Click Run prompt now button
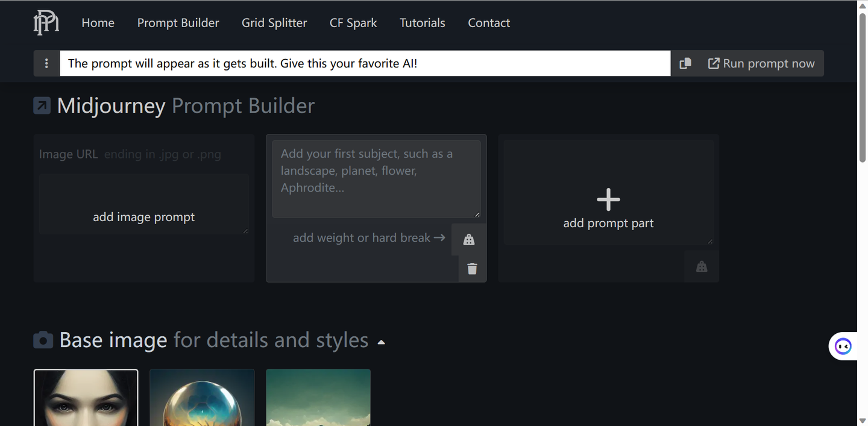The width and height of the screenshot is (868, 426). 761,63
